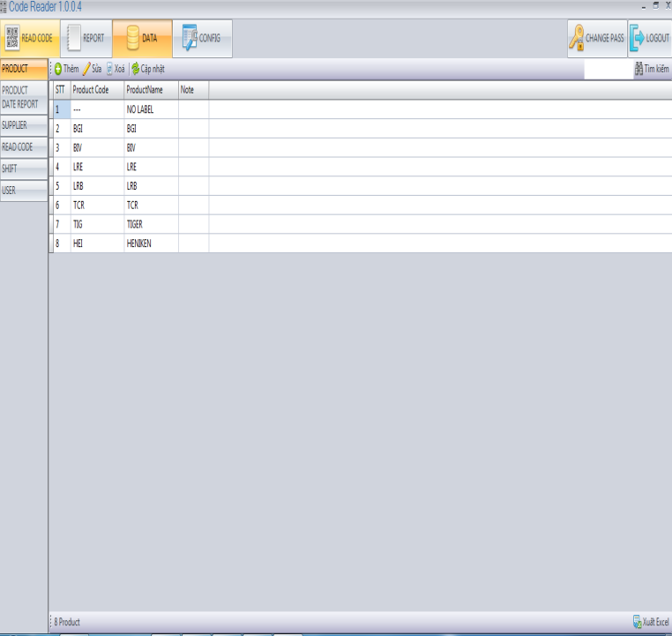Select the BIV product code cell
Viewport: 672px width, 636px height.
pyautogui.click(x=97, y=148)
